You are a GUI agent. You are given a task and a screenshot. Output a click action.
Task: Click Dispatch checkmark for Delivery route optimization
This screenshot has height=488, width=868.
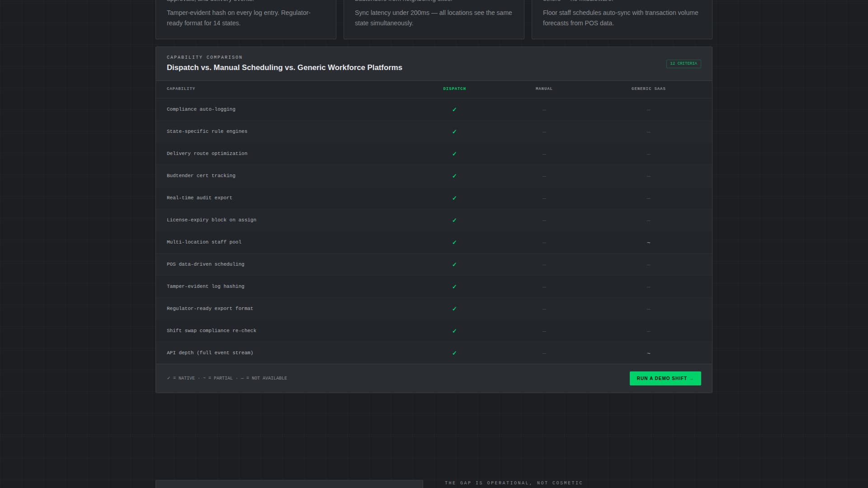(454, 154)
